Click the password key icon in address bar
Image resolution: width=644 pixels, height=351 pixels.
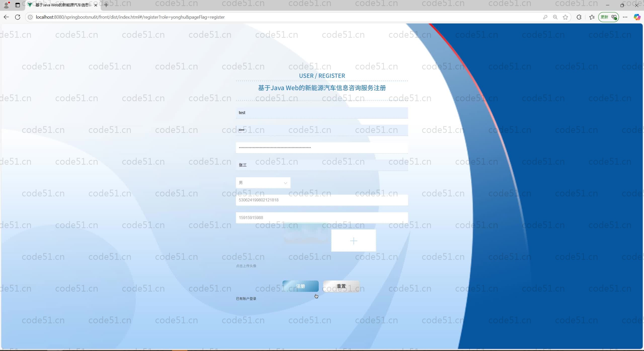click(x=545, y=17)
